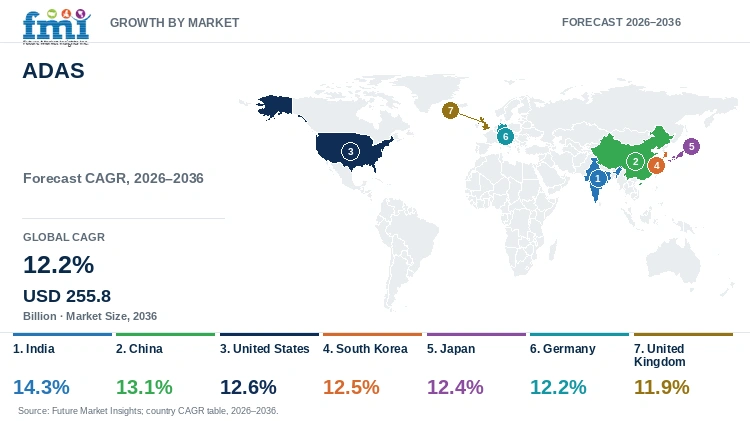
Task: Click the 'GLOBAL CAGR' label
Action: 64,237
